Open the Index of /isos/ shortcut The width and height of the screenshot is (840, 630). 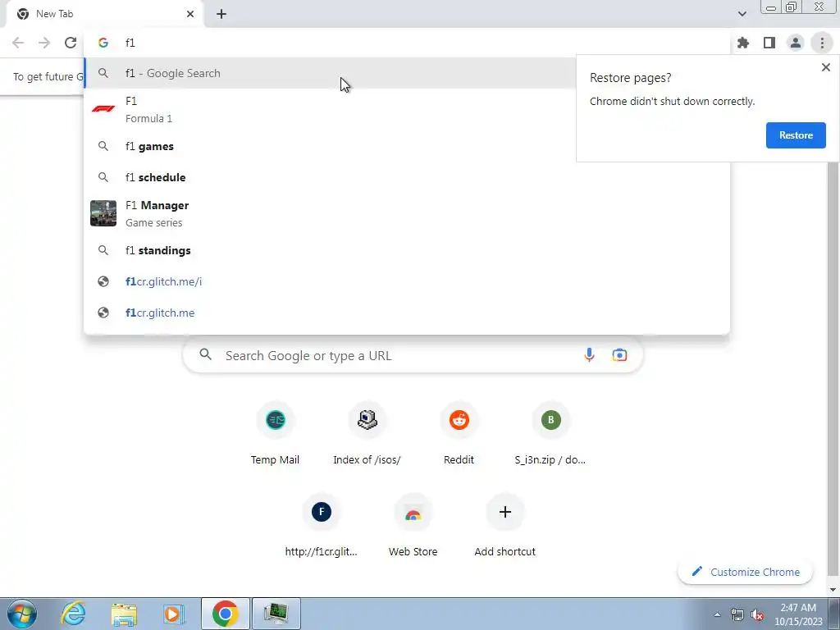[x=367, y=434]
